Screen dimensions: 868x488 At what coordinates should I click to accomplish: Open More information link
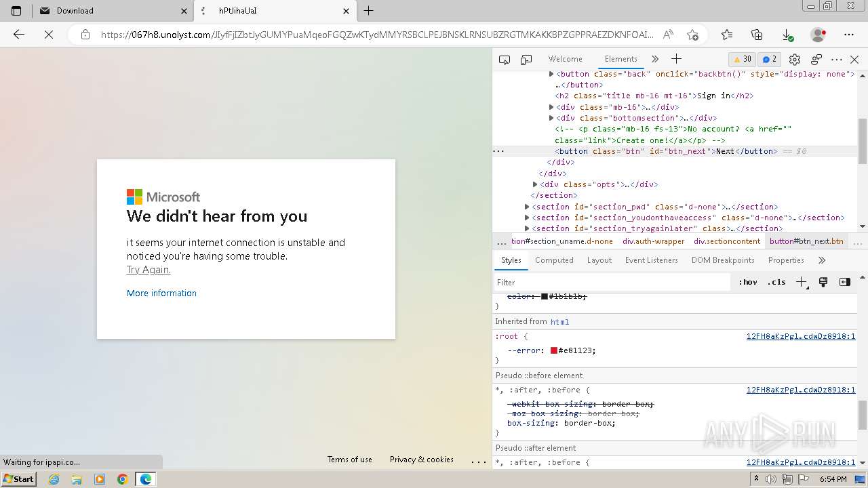point(161,293)
